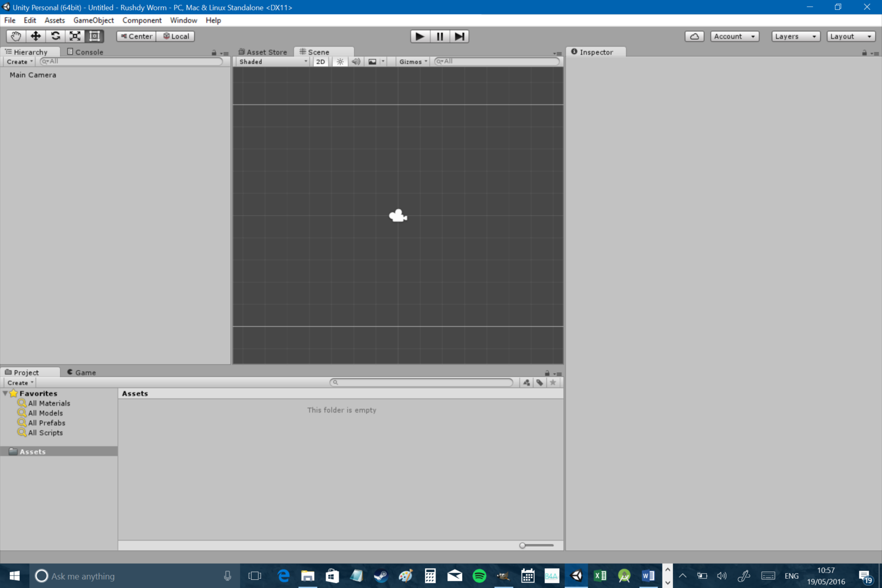Open Unity cloud collaboration services
Viewport: 882px width, 588px height.
click(x=694, y=36)
